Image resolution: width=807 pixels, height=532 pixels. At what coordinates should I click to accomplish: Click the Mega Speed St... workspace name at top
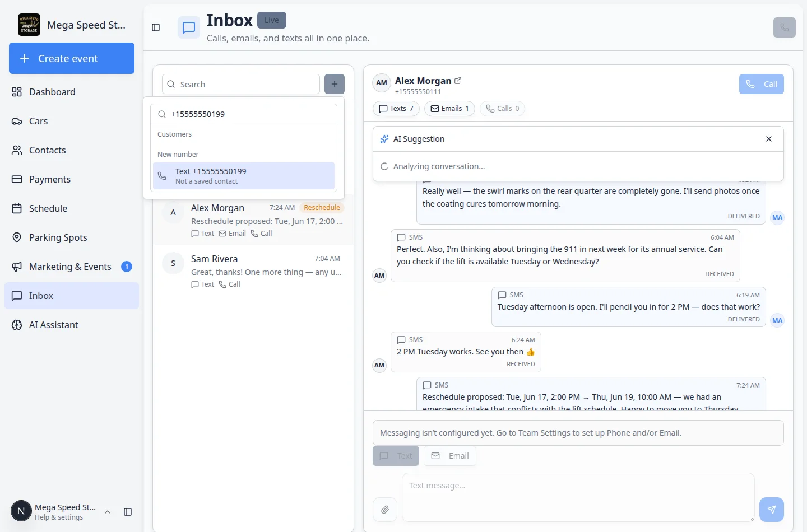(x=86, y=25)
